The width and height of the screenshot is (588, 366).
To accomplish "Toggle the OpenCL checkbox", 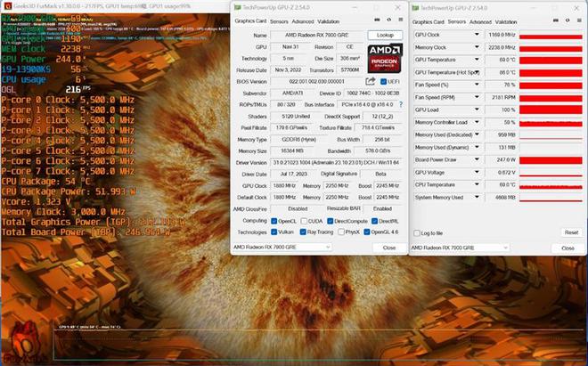I will click(x=274, y=221).
